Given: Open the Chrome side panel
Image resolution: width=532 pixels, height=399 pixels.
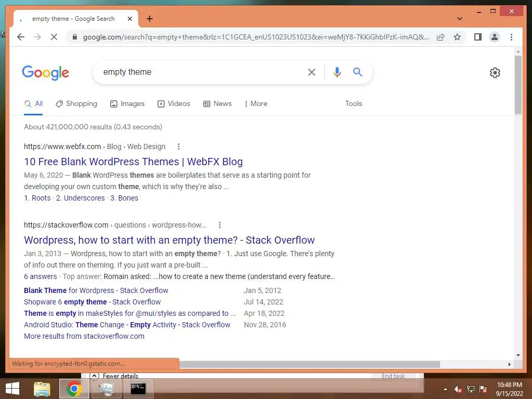Looking at the screenshot, I should 478,37.
